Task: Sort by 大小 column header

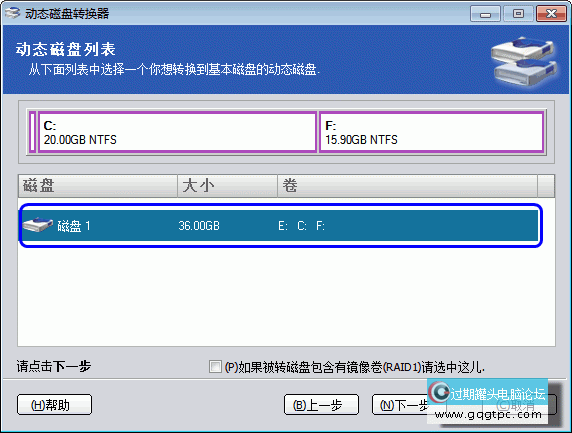Action: coord(228,186)
